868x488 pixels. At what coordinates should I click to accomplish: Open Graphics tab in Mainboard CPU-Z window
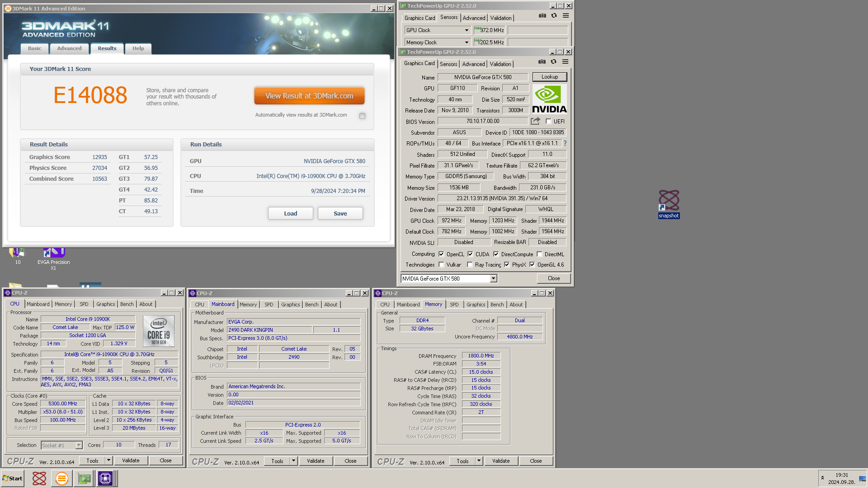point(290,305)
